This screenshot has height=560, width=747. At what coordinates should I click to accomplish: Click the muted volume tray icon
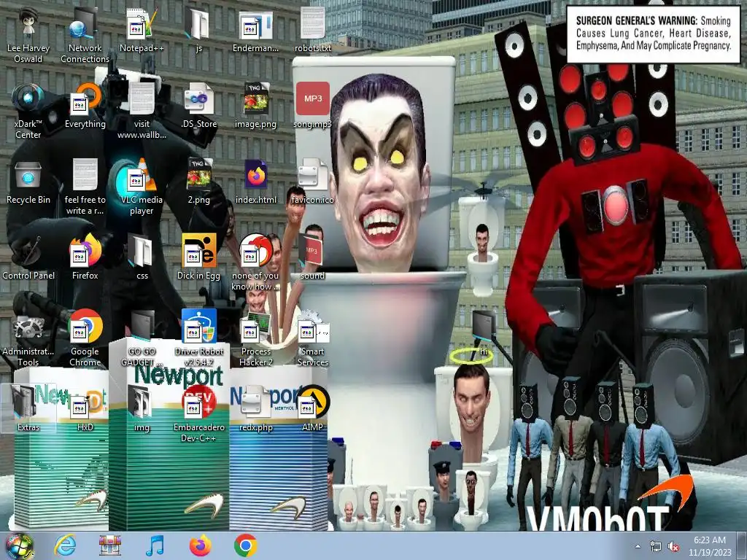pos(673,546)
